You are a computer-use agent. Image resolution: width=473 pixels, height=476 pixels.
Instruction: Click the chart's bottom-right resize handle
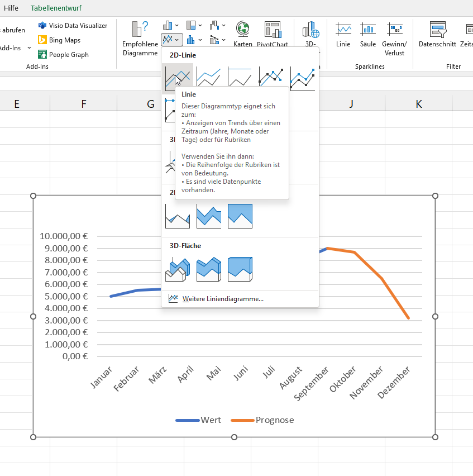click(435, 437)
